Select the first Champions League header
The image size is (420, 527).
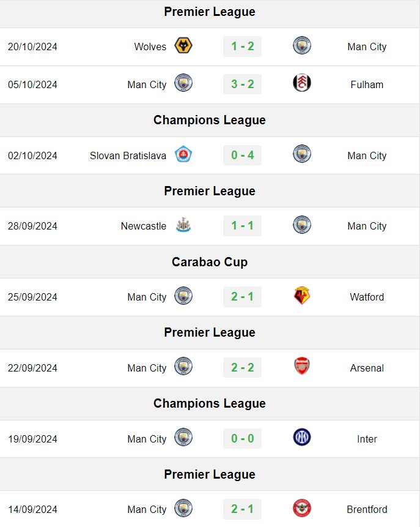click(x=210, y=120)
